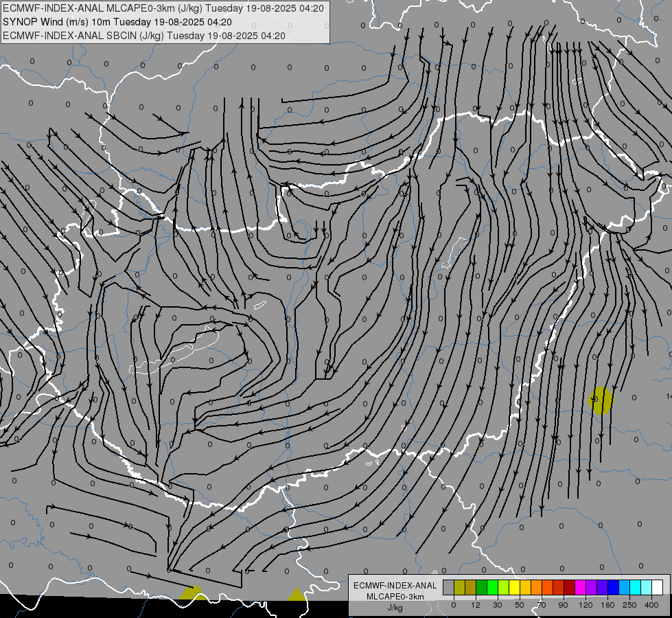The height and width of the screenshot is (618, 672).
Task: Click the legend scale value 250
Action: tap(629, 605)
